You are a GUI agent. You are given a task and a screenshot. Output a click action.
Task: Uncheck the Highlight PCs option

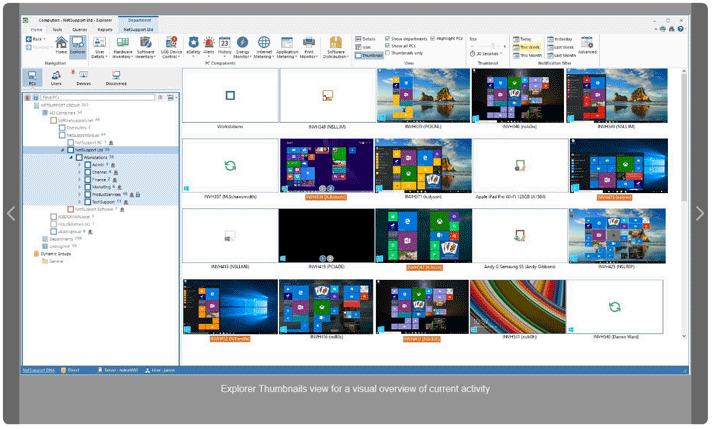click(433, 38)
